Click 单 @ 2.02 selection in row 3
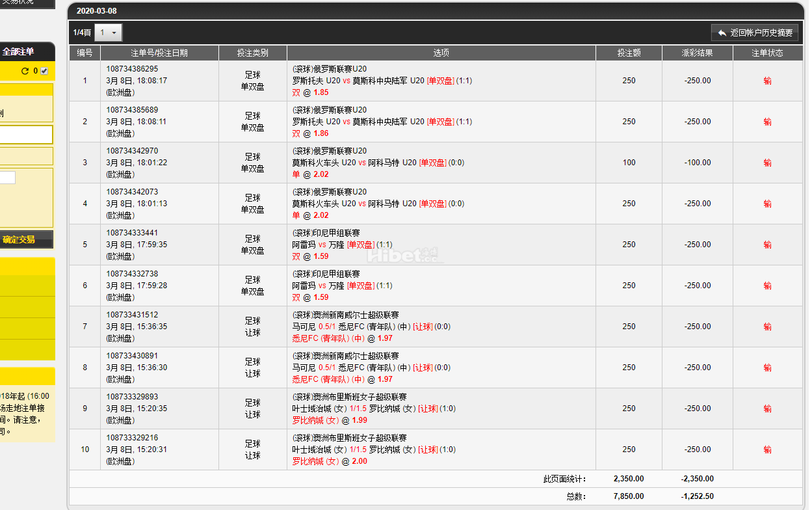The height and width of the screenshot is (510, 812). click(x=310, y=174)
